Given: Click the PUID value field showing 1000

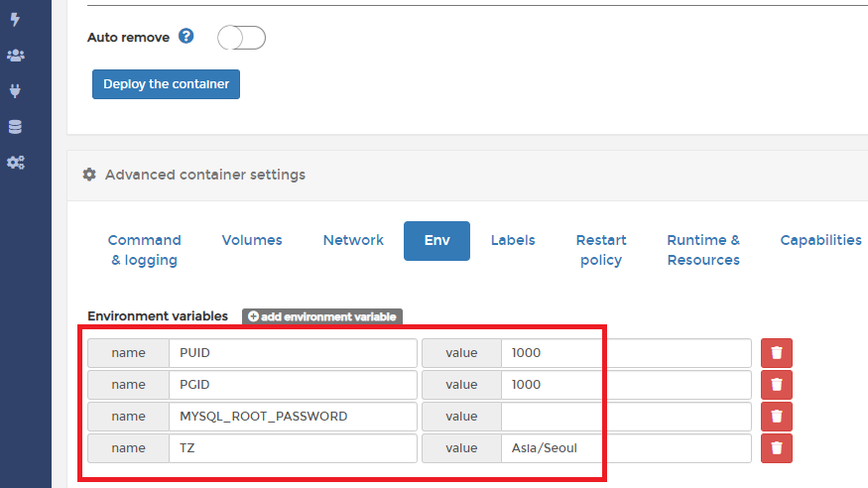Looking at the screenshot, I should click(x=626, y=353).
